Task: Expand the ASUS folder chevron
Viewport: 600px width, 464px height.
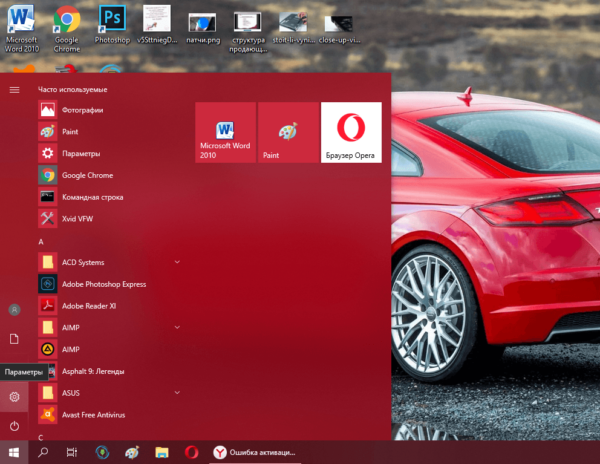Action: click(177, 392)
